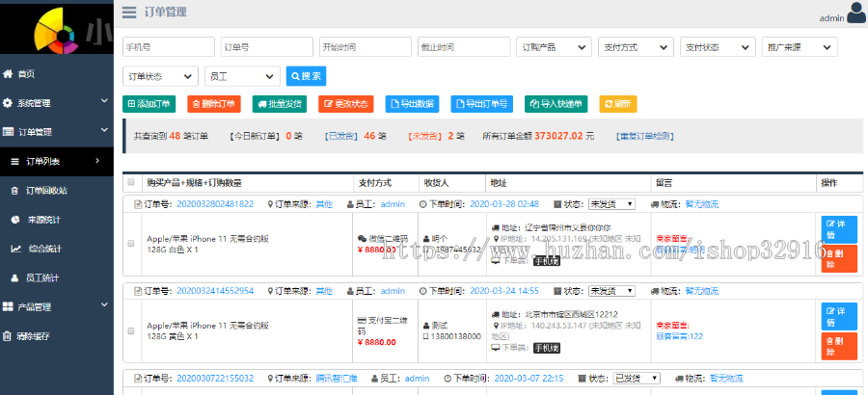Toggle the select-all checkbox in the table header

pyautogui.click(x=131, y=182)
